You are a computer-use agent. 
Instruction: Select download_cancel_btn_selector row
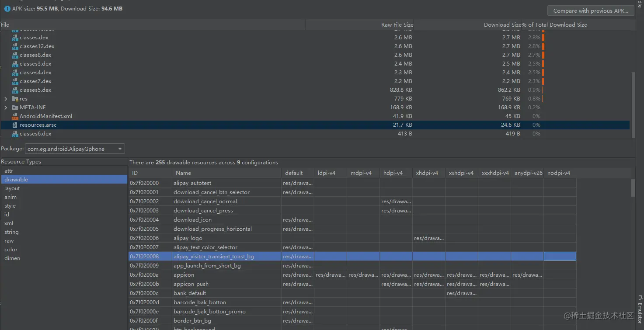point(352,192)
